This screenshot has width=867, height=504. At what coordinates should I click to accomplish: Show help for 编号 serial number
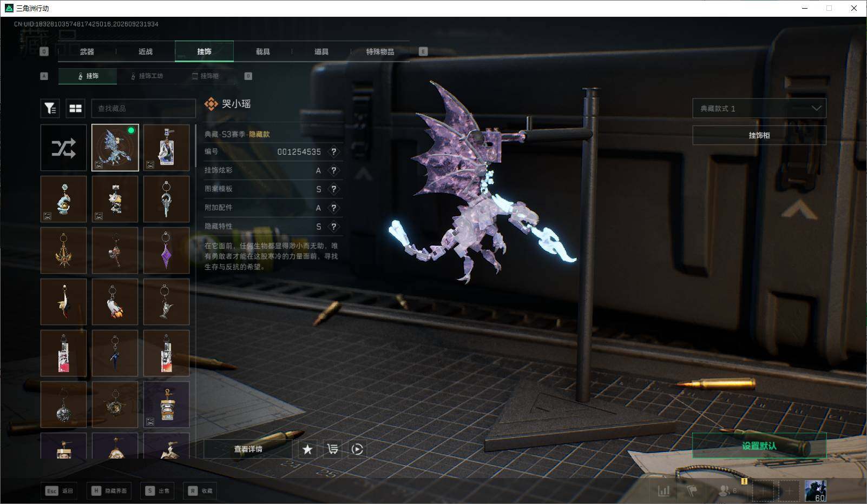pyautogui.click(x=334, y=152)
